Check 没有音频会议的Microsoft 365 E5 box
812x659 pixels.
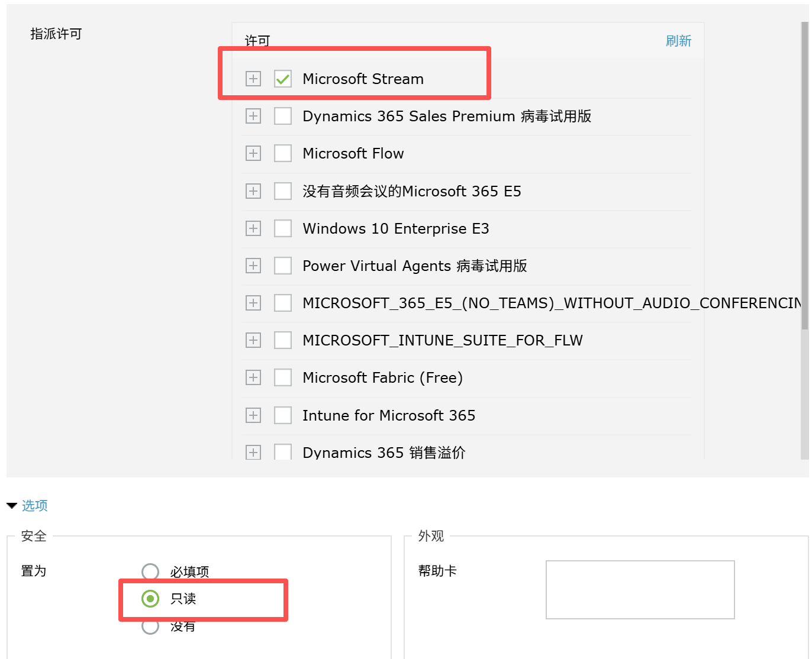(283, 191)
